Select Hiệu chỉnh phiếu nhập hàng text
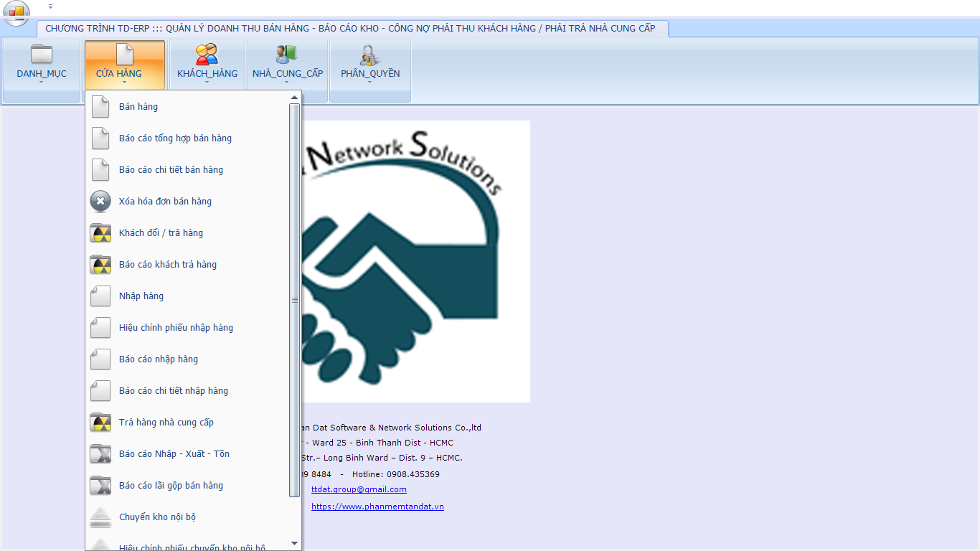 point(176,328)
